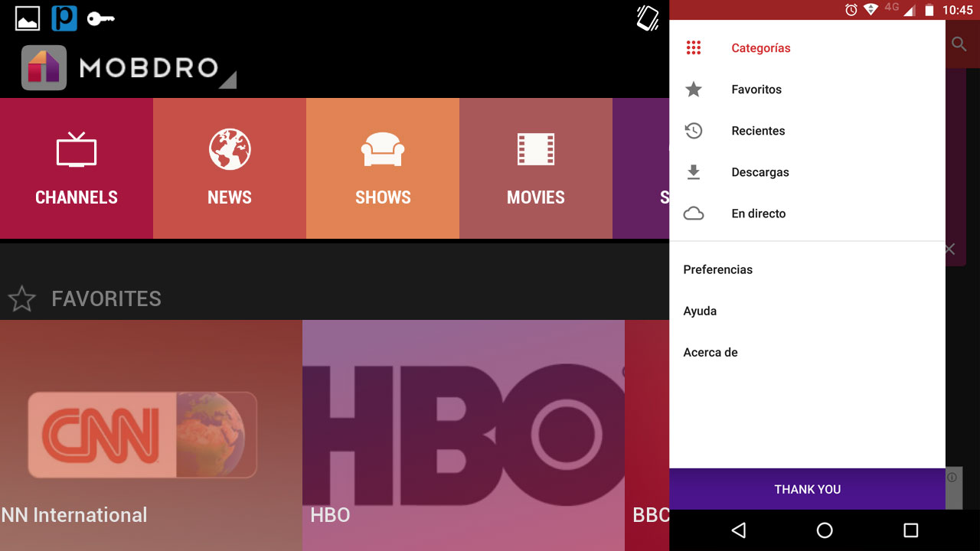Tap the Android back navigation button

coord(739,530)
